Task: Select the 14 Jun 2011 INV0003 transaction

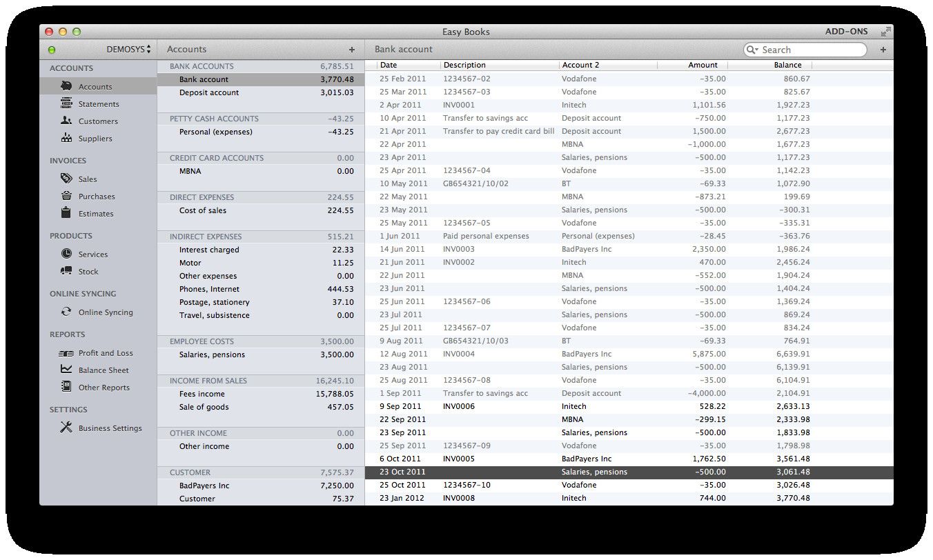Action: pyautogui.click(x=629, y=249)
